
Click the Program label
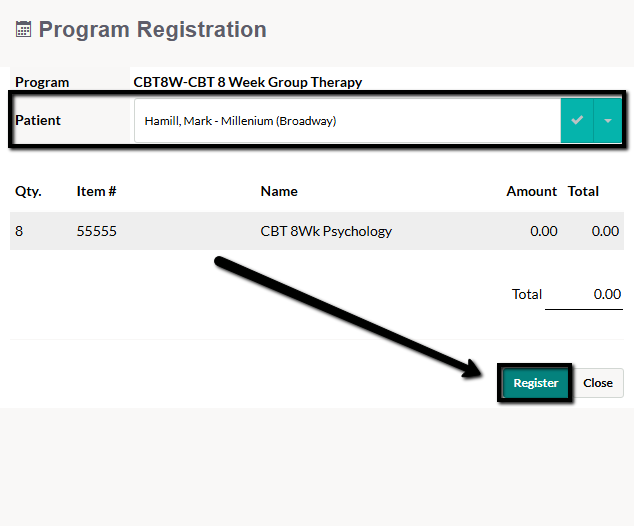pyautogui.click(x=42, y=82)
